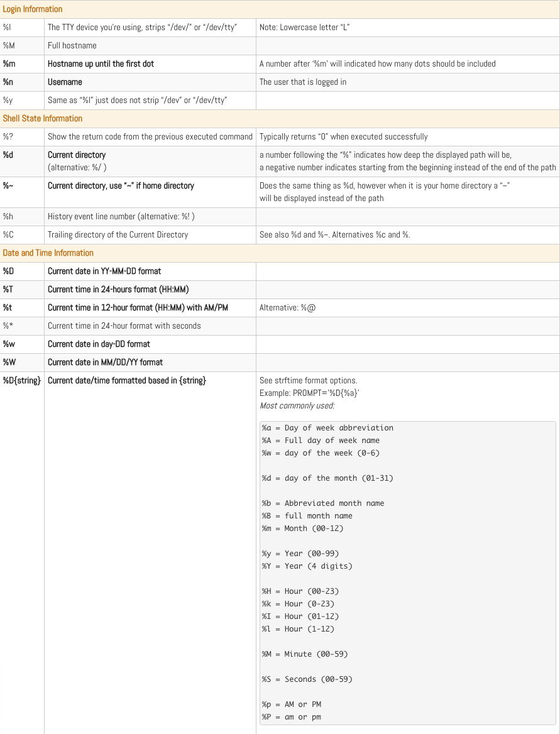Click the "Date and Time Information" section header
Screen dimensions: 560x734
(48, 253)
